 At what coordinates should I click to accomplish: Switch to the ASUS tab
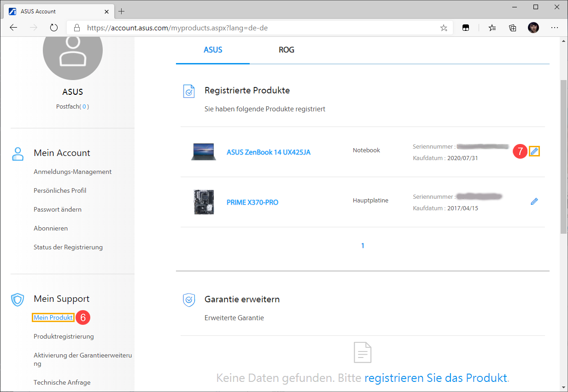tap(213, 50)
